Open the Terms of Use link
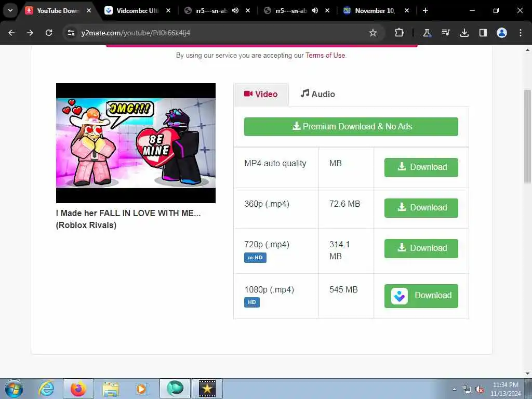This screenshot has width=532, height=399. click(x=325, y=55)
